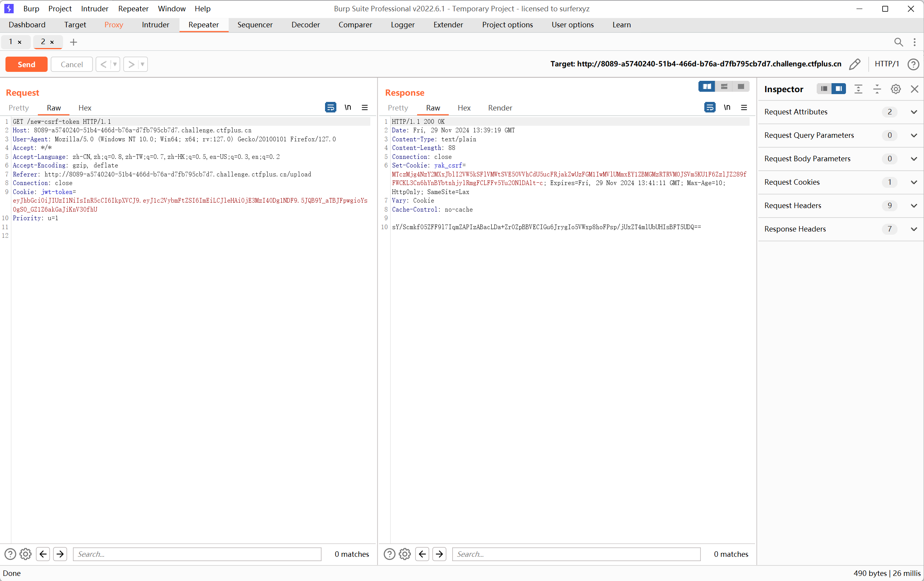Switch Response view to Hex tab
The height and width of the screenshot is (581, 924).
[464, 108]
